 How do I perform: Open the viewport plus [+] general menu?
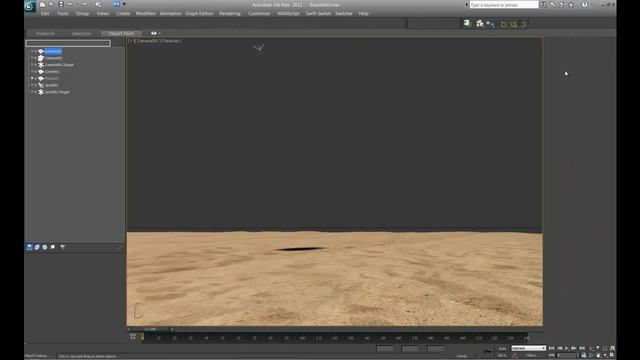click(131, 41)
